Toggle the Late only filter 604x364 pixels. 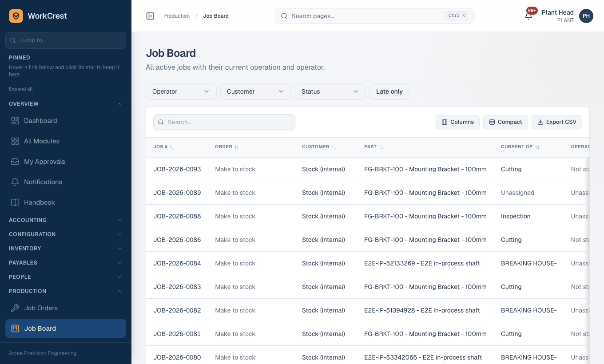389,91
